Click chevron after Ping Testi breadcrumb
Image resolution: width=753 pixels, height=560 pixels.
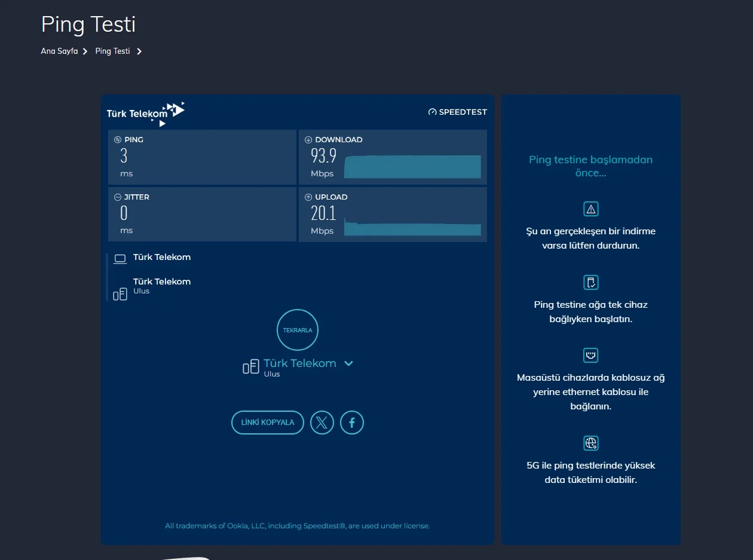(139, 51)
